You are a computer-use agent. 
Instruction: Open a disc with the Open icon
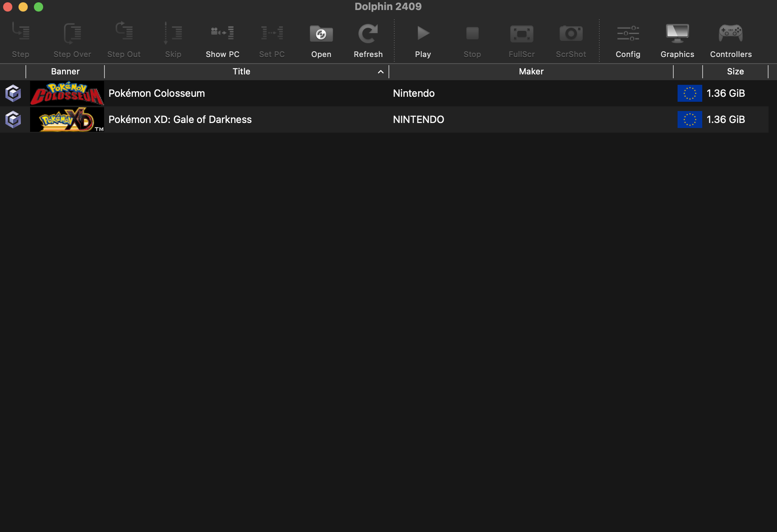(x=321, y=34)
